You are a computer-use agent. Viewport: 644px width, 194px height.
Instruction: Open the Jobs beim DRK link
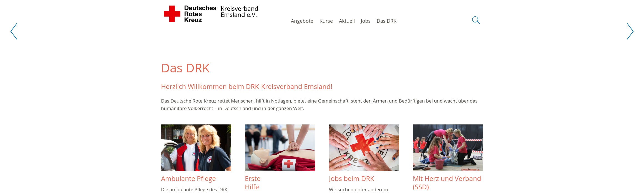coord(351,179)
